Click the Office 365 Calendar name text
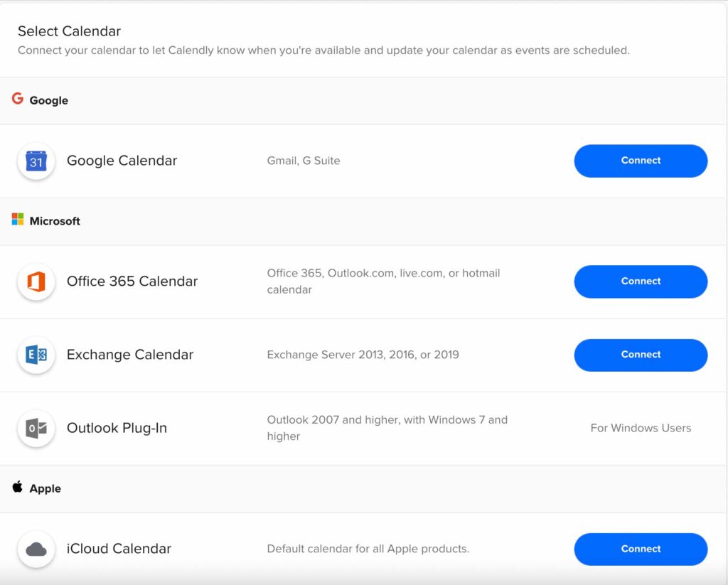The width and height of the screenshot is (728, 585). [x=132, y=281]
